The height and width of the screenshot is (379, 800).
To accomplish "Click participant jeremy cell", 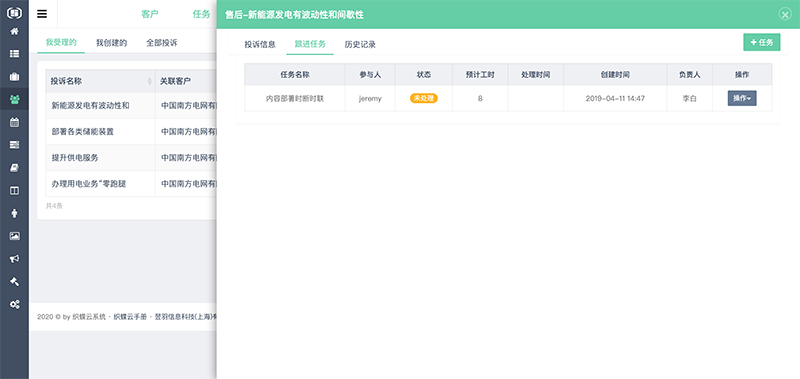I will pos(370,98).
